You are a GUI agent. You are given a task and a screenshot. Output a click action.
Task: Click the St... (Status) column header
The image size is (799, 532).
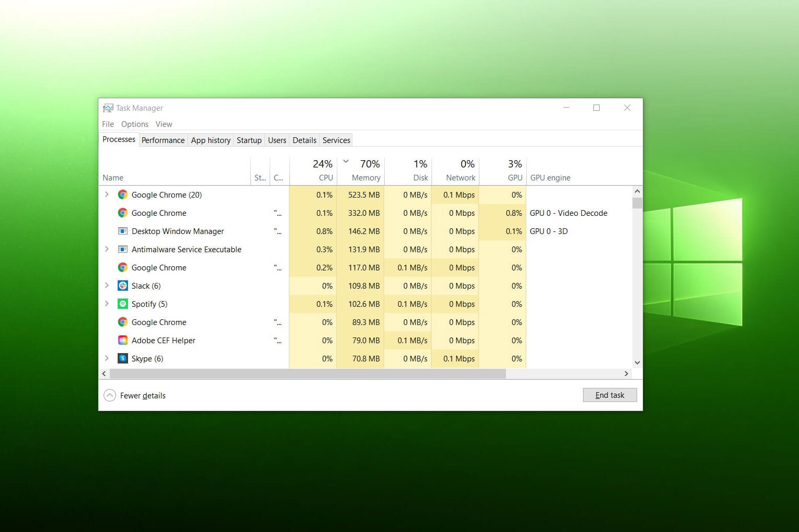pos(260,171)
